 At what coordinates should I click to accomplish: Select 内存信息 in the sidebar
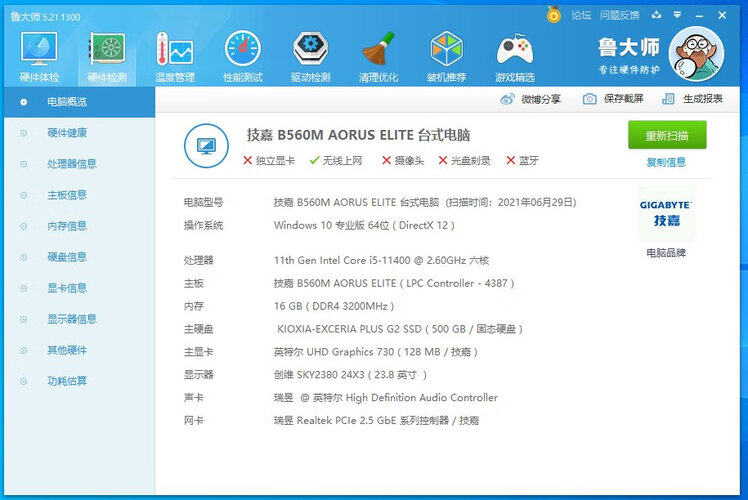click(79, 226)
